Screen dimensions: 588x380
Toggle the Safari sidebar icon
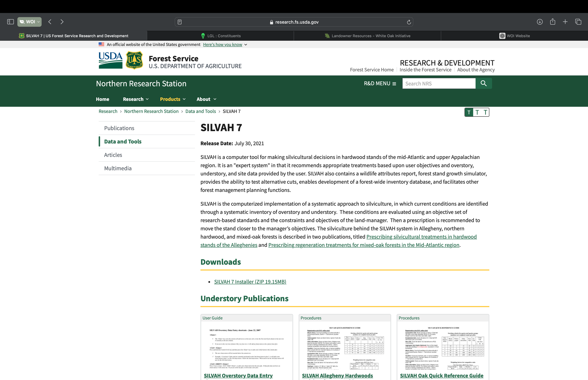point(10,22)
